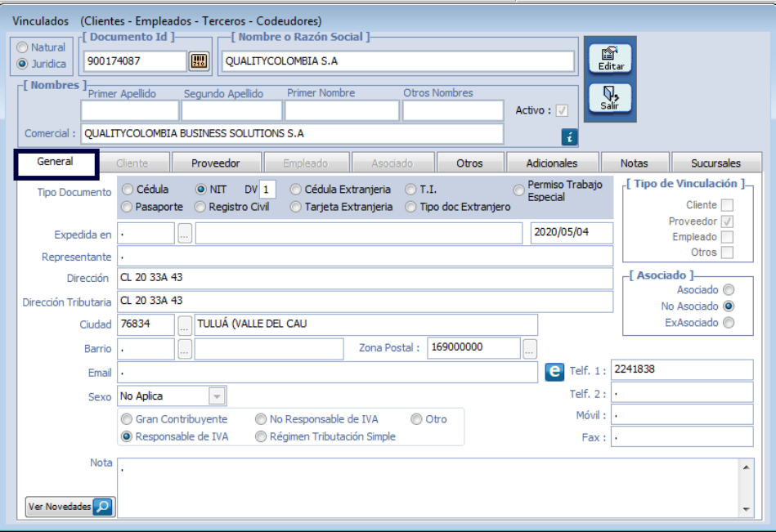Switch to the Proveedor tab
The image size is (776, 532).
click(x=215, y=163)
